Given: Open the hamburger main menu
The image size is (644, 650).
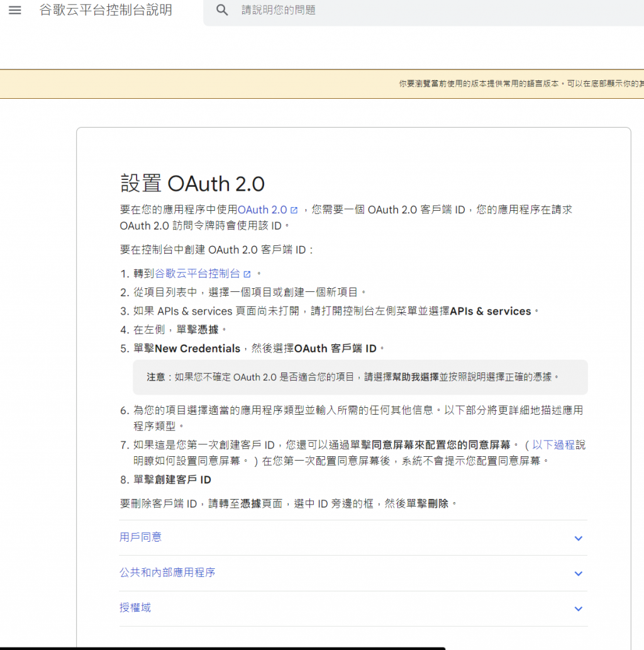Looking at the screenshot, I should pyautogui.click(x=15, y=10).
